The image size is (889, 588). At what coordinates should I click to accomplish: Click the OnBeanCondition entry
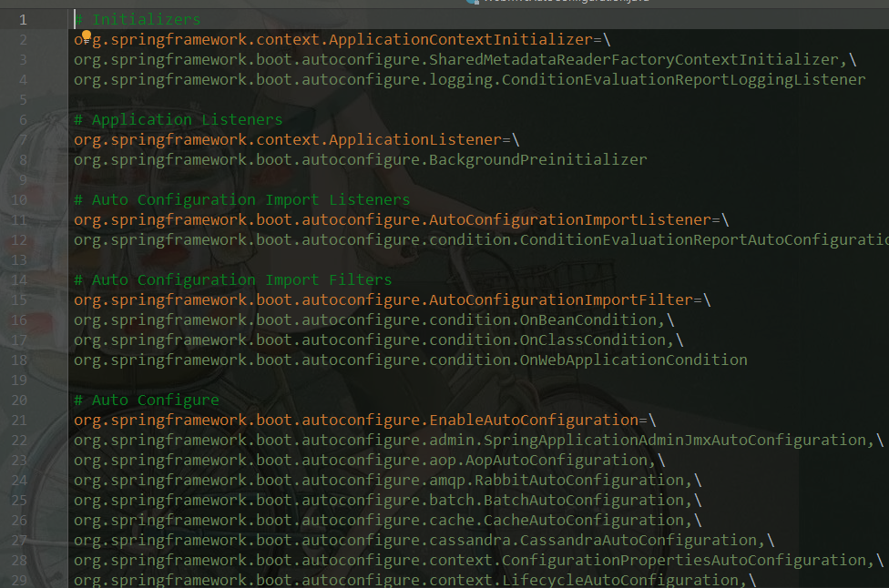pyautogui.click(x=374, y=320)
